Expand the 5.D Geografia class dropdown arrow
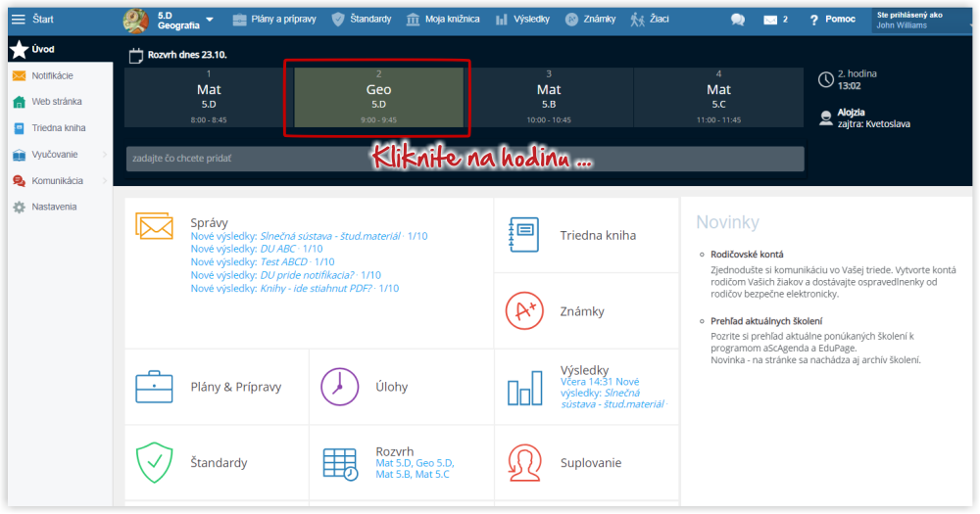 coord(210,20)
